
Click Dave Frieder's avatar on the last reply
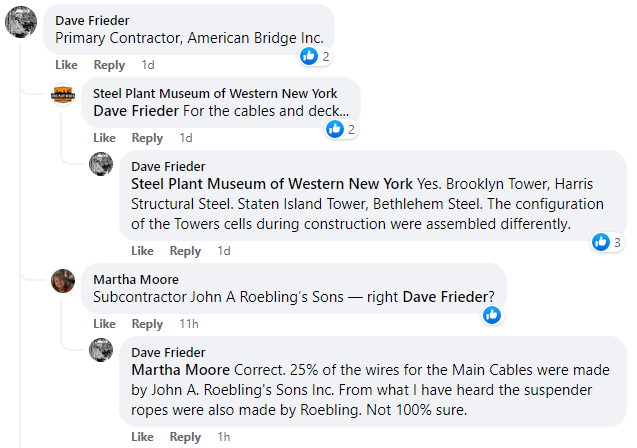click(101, 350)
